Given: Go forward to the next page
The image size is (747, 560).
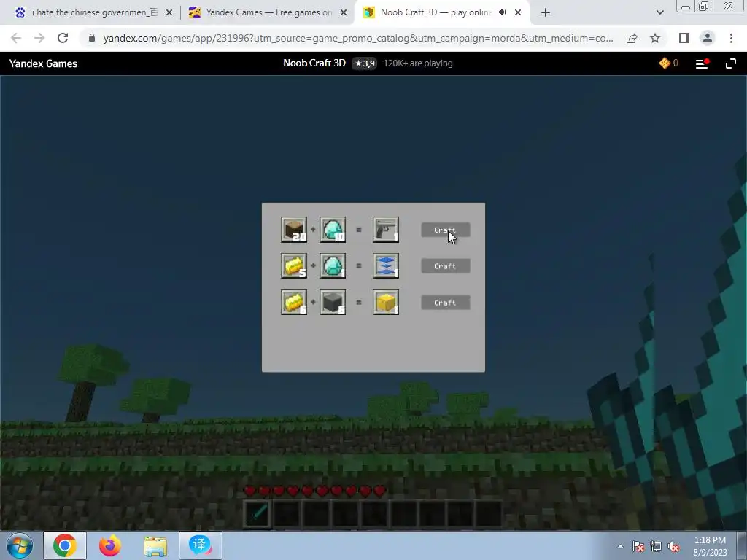Looking at the screenshot, I should (39, 38).
